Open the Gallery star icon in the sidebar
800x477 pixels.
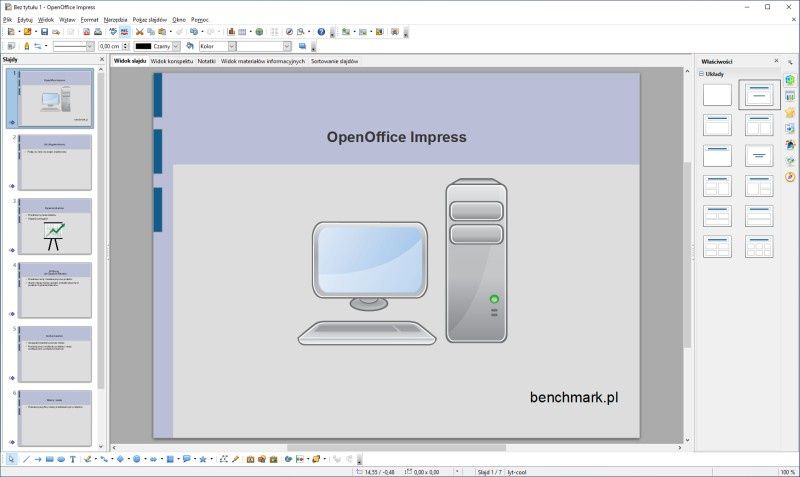(790, 113)
